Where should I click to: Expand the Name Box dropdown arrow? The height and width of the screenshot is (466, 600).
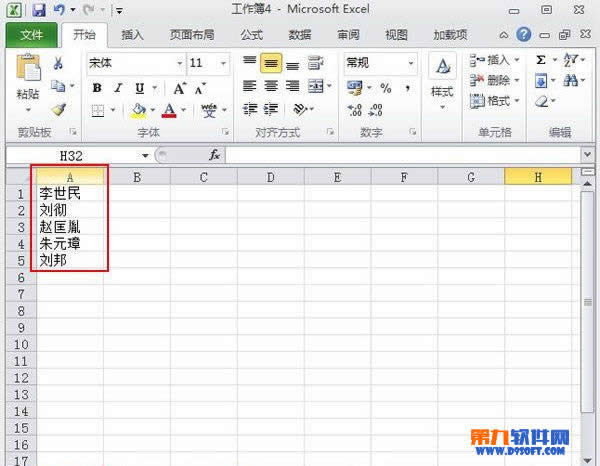tap(145, 156)
